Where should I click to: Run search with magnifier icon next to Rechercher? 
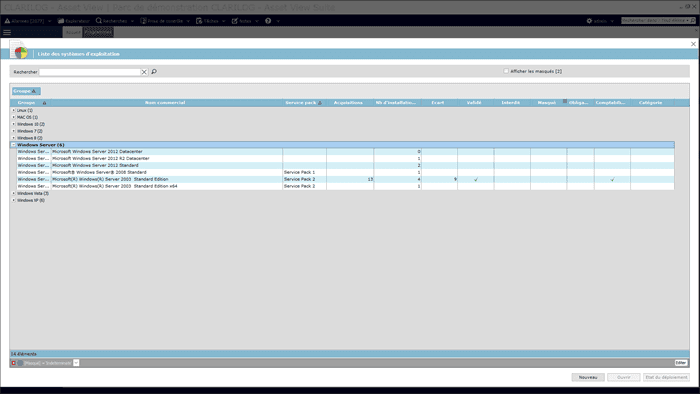tap(154, 71)
